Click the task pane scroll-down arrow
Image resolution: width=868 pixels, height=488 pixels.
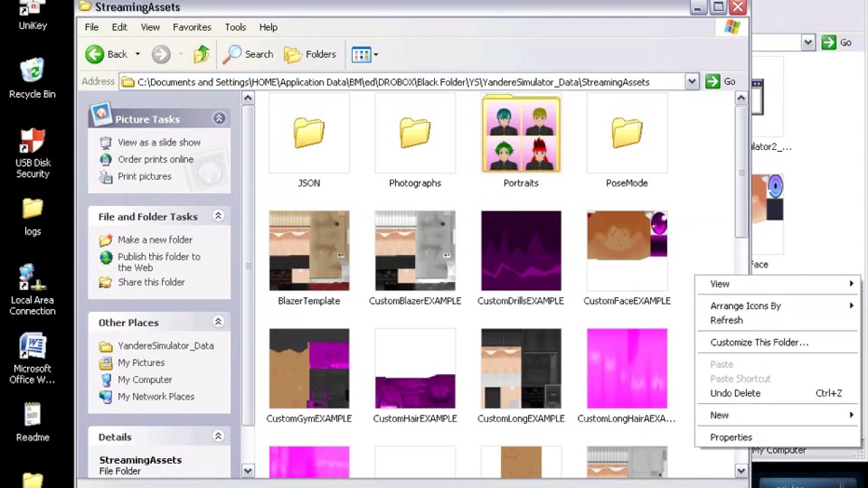[248, 470]
